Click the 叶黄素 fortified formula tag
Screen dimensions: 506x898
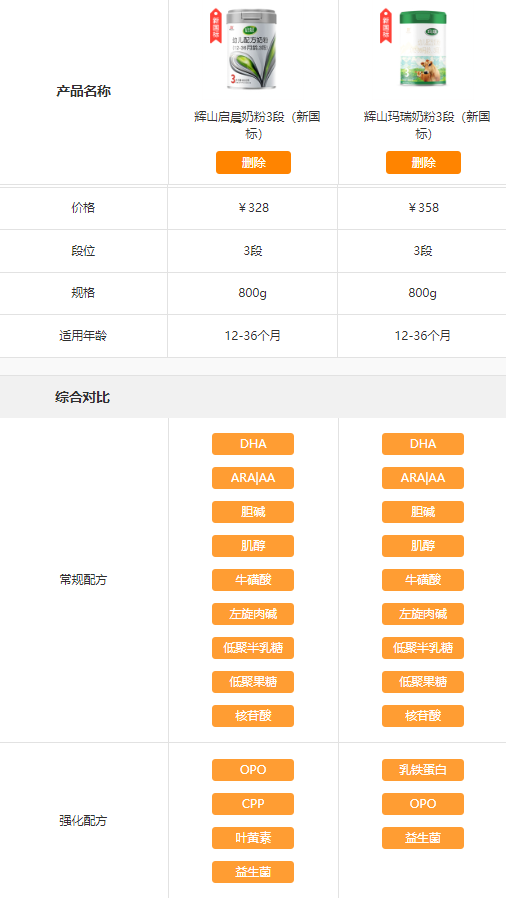(x=253, y=838)
